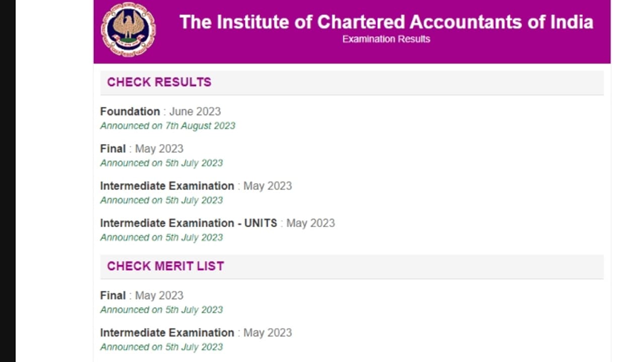Click the 'Announced on 7th August 2023' note
Screen dimensions: 644x362
(x=168, y=126)
